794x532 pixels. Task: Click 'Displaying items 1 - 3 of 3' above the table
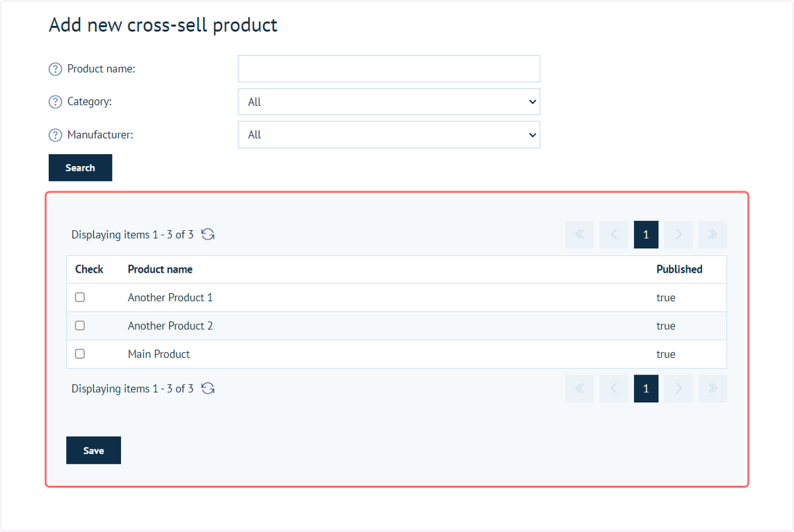tap(132, 235)
